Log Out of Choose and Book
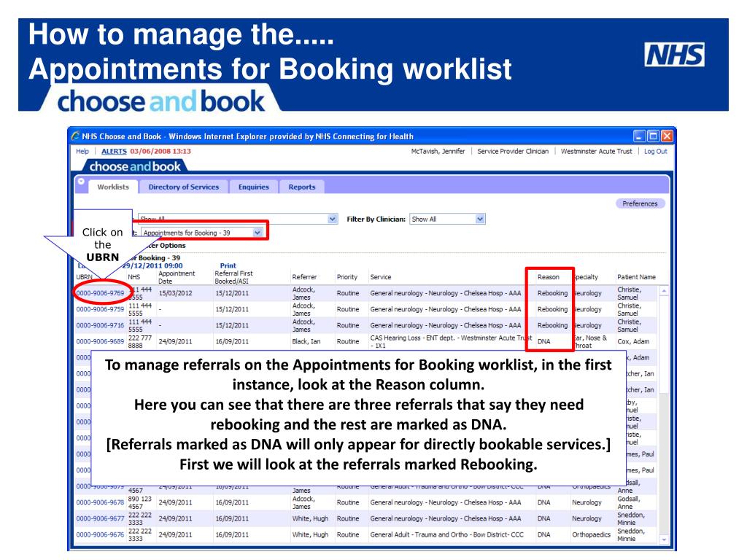Screen dimensions: 747x560 (656, 151)
